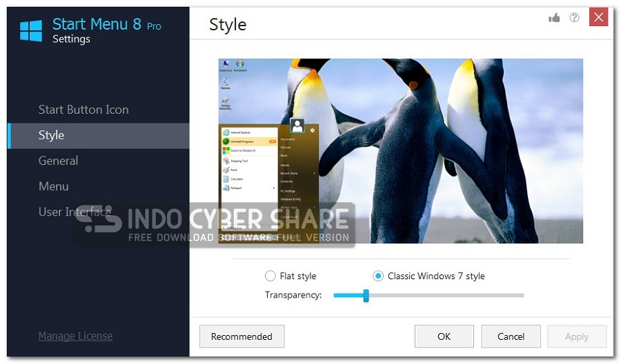
Task: Click the Windows logo in sidebar header
Action: point(31,31)
